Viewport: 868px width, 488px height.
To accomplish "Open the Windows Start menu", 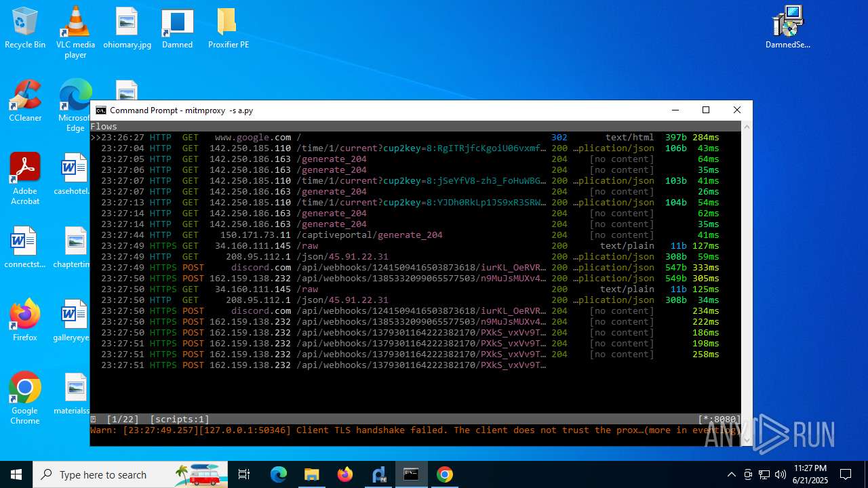I will point(16,474).
